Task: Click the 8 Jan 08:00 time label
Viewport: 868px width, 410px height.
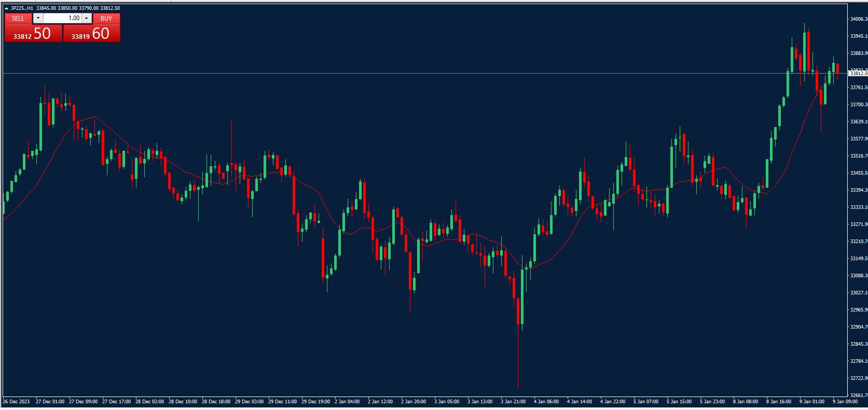Action: pos(747,401)
